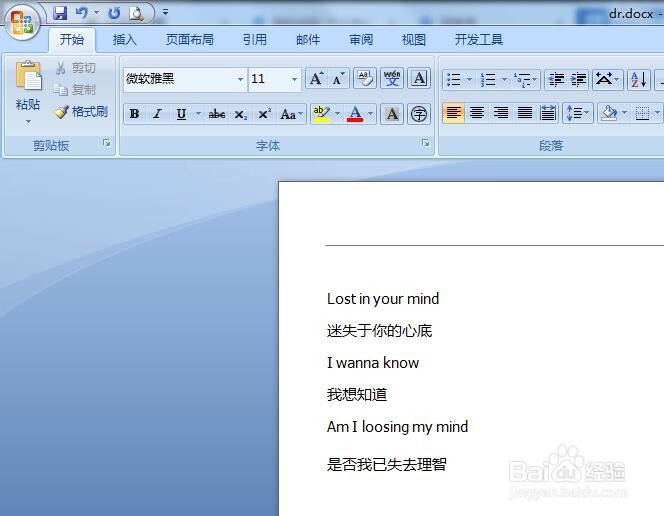
Task: Open the Office button menu
Action: coord(22,21)
